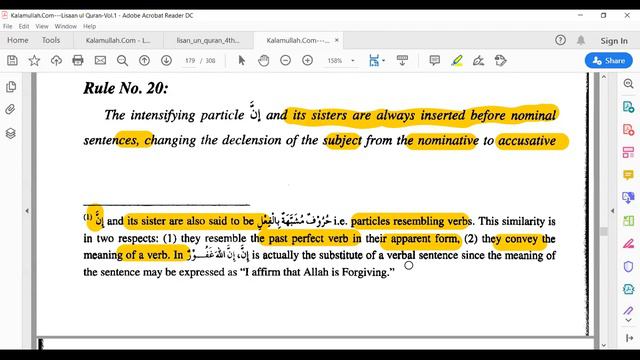Screen dimensions: 640x360
Task: Zoom out with minus icon
Action: pos(286,60)
